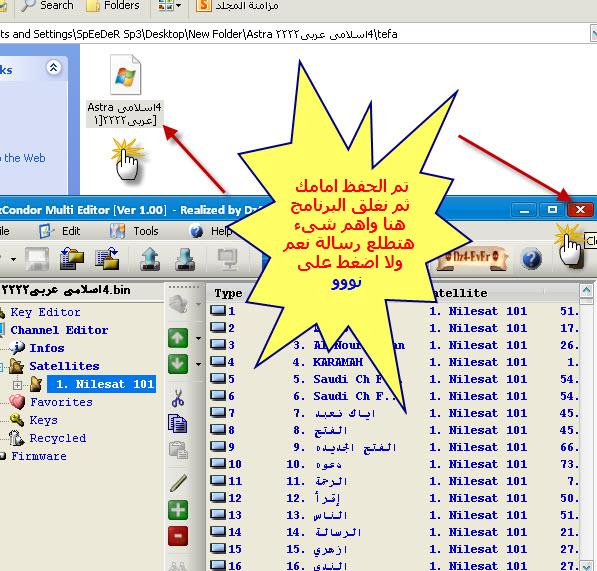Minimize the Condor Multi Editor window
597x571 pixels.
tap(524, 209)
